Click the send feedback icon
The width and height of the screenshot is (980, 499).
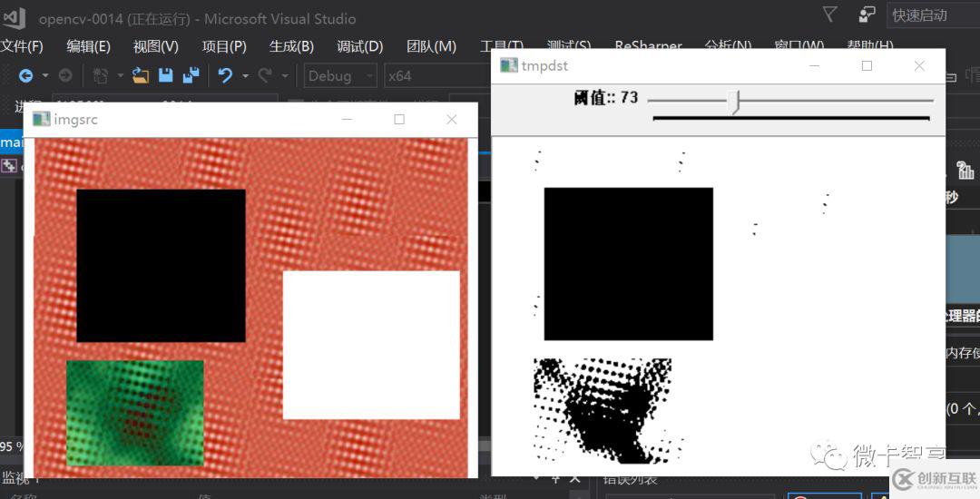pos(867,15)
